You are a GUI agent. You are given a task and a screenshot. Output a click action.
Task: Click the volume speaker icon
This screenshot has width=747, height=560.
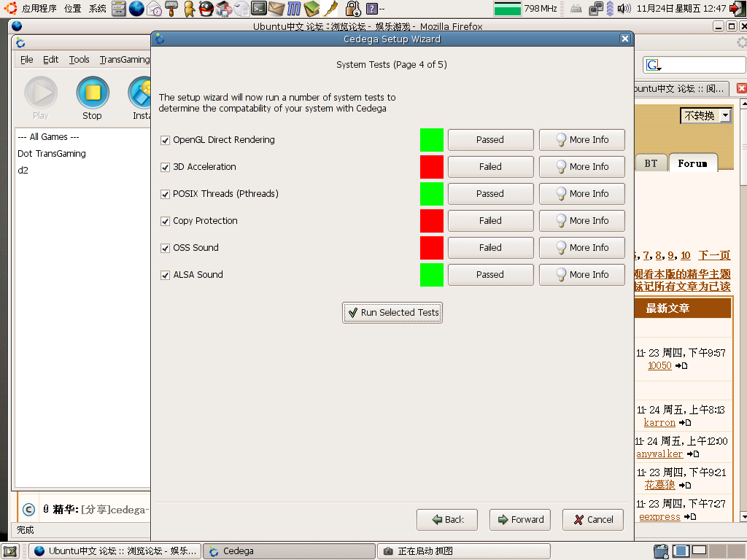tap(624, 9)
